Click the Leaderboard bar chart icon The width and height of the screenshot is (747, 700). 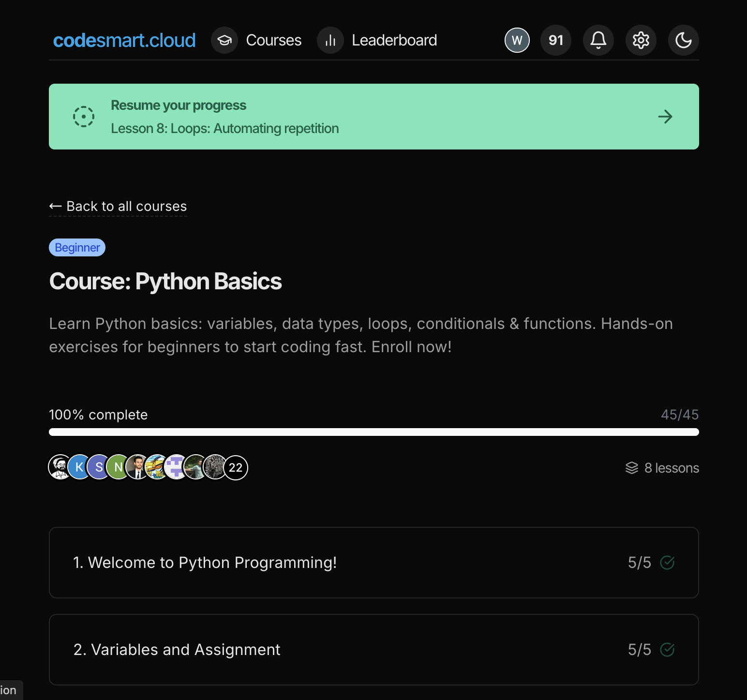(330, 40)
